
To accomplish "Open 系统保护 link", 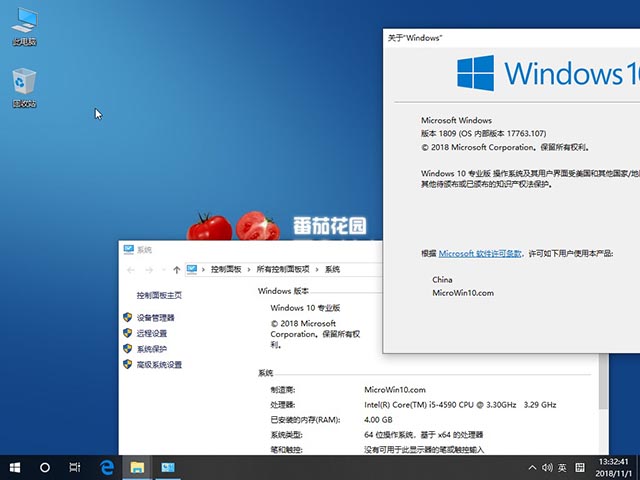I will click(x=151, y=349).
